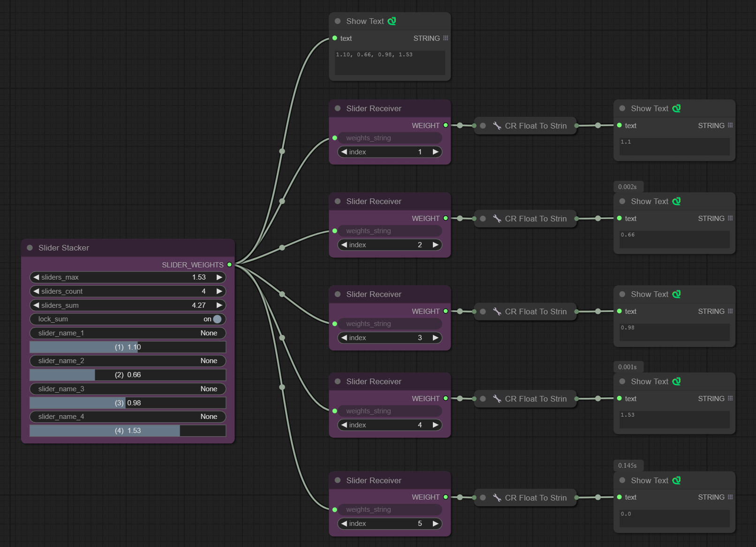Click wrench icon on CR Float node after index 1 receiver
This screenshot has width=756, height=547.
point(497,126)
